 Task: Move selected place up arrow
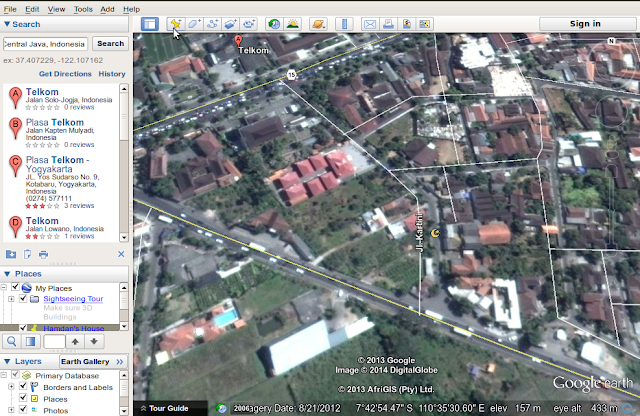75,341
